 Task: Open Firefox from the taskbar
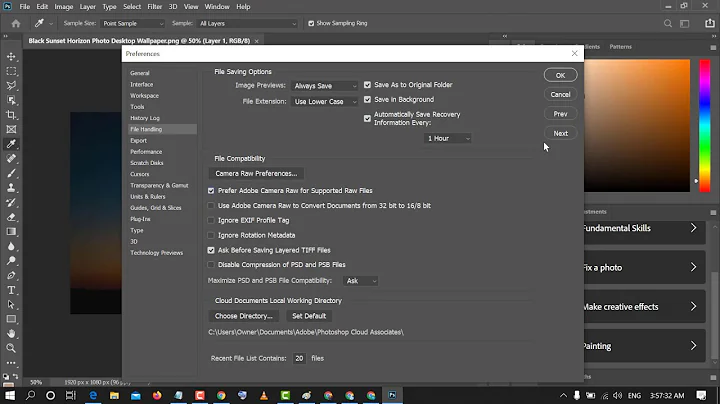(x=157, y=395)
